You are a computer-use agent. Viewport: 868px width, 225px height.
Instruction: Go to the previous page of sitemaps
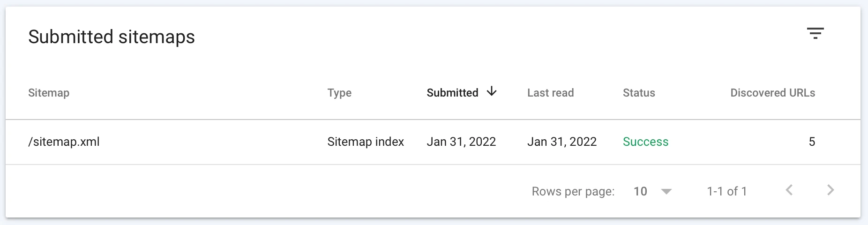(789, 190)
